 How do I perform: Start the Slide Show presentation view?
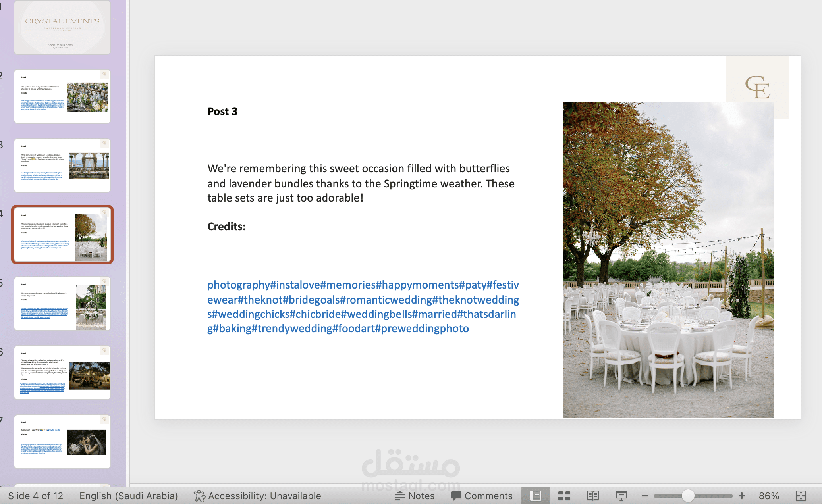click(x=621, y=496)
